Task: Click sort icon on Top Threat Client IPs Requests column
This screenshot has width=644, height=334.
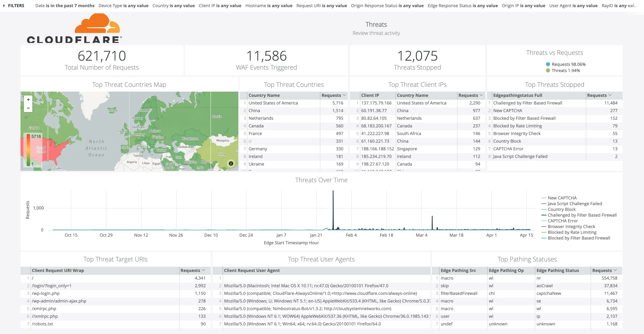Action: coord(482,95)
